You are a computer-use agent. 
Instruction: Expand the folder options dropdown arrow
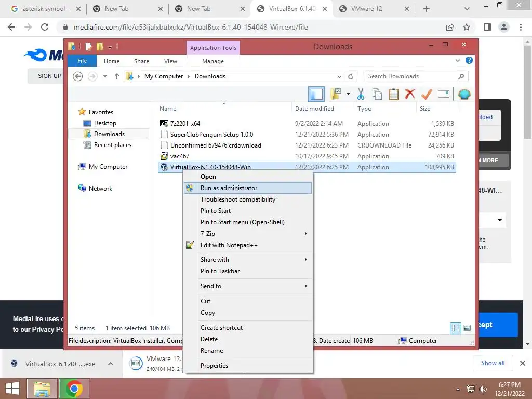(x=348, y=94)
